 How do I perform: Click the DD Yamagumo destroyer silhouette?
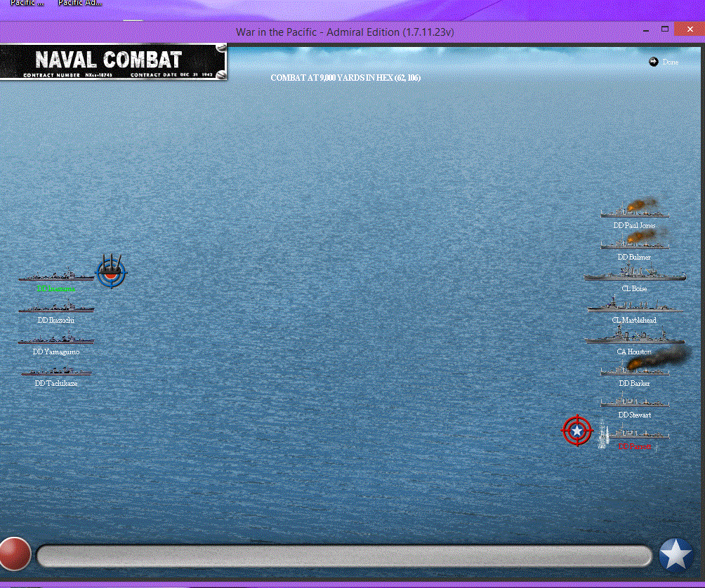[56, 338]
